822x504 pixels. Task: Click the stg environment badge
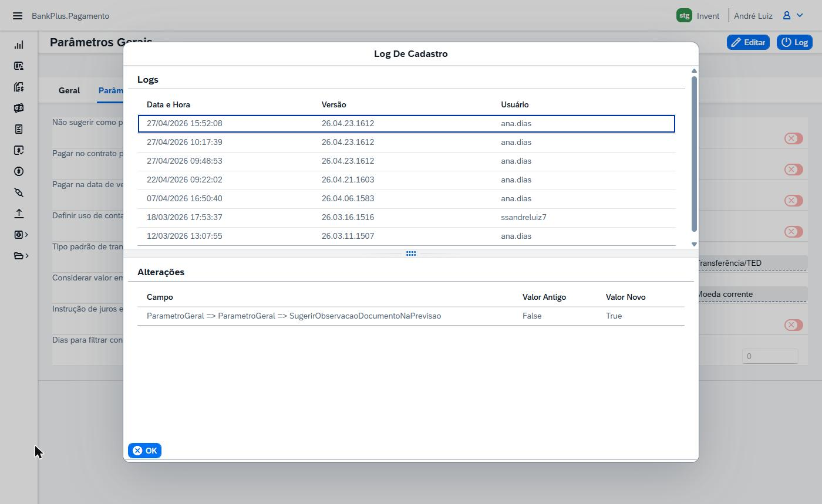click(x=684, y=16)
